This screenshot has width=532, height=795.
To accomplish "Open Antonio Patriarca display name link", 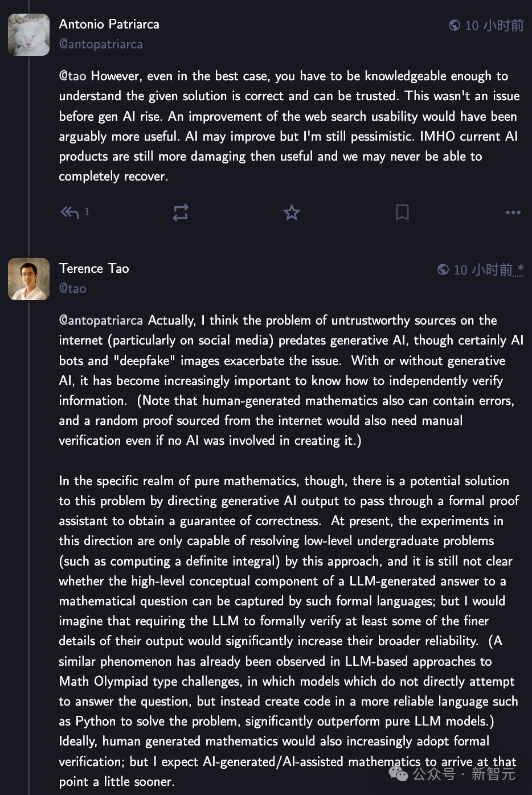I will (x=109, y=24).
